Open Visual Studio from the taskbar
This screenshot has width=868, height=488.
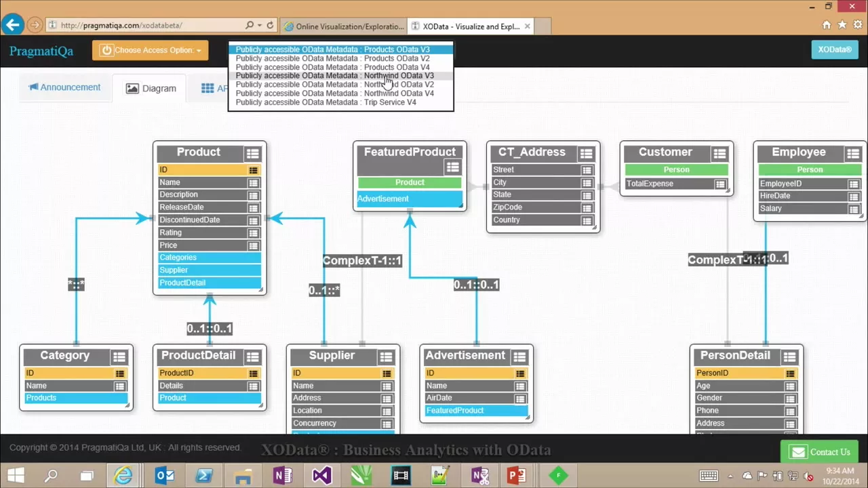(x=322, y=475)
